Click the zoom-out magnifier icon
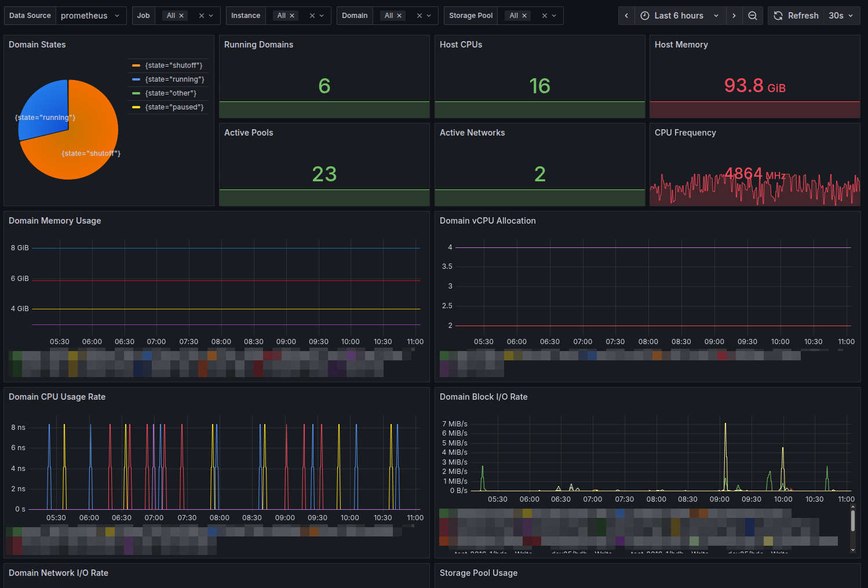868x588 pixels. point(753,16)
